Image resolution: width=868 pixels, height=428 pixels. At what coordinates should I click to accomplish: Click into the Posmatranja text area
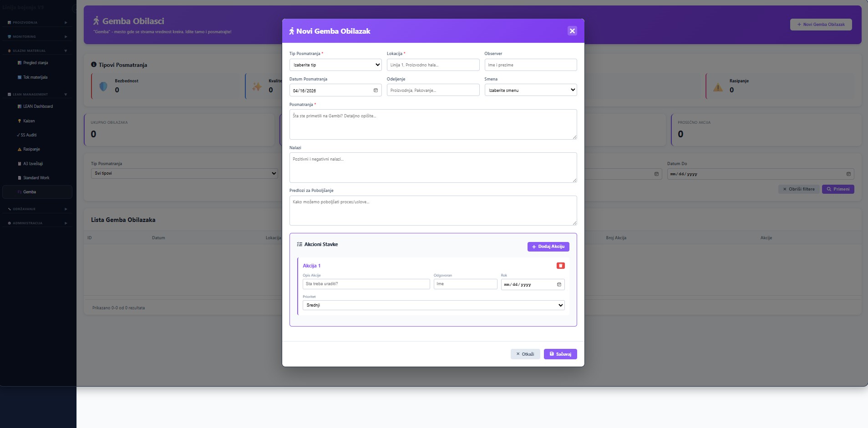pos(433,124)
